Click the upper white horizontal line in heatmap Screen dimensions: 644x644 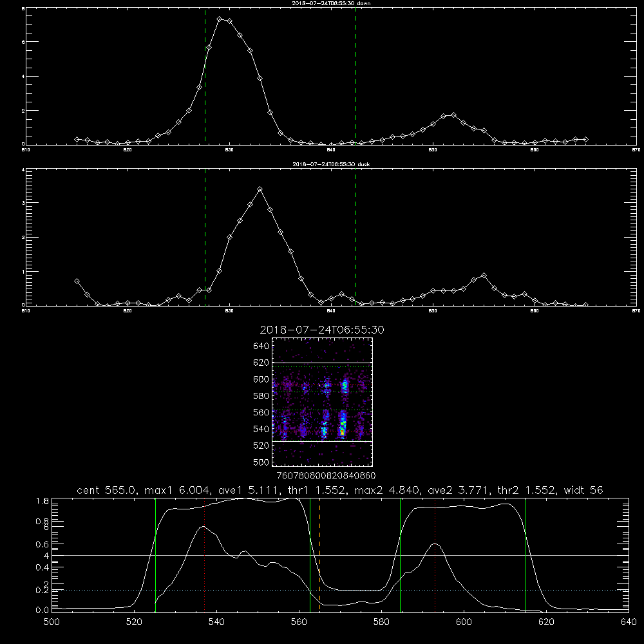point(322,363)
